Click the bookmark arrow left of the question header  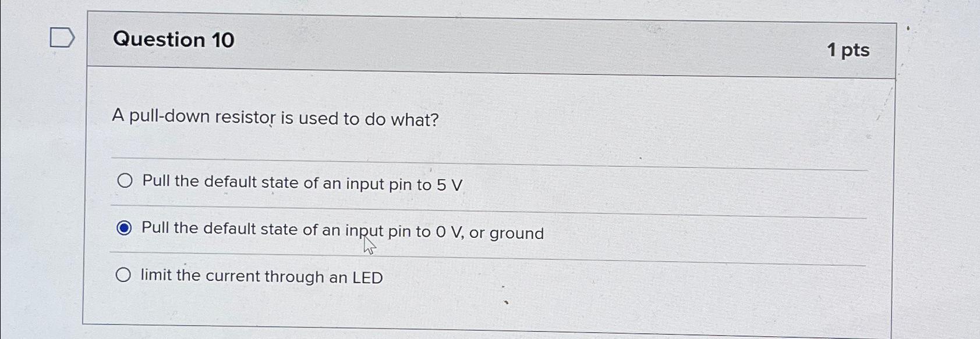(x=62, y=38)
